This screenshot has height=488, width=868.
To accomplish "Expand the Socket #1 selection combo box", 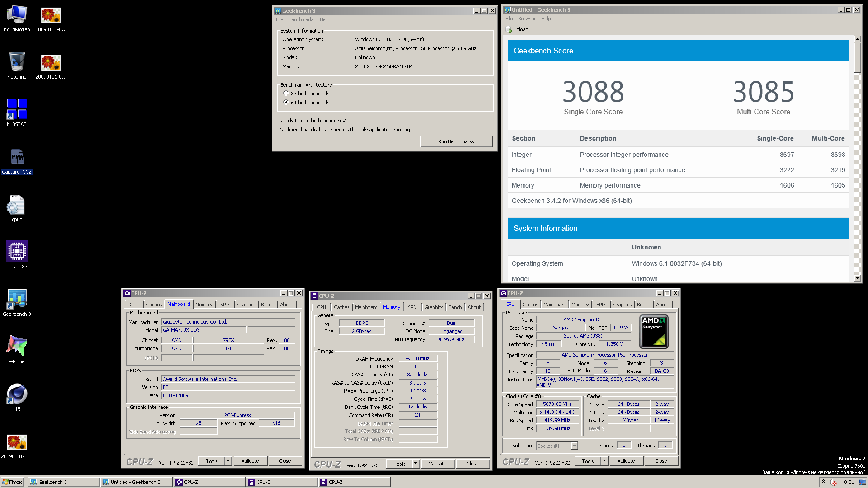I will click(574, 446).
